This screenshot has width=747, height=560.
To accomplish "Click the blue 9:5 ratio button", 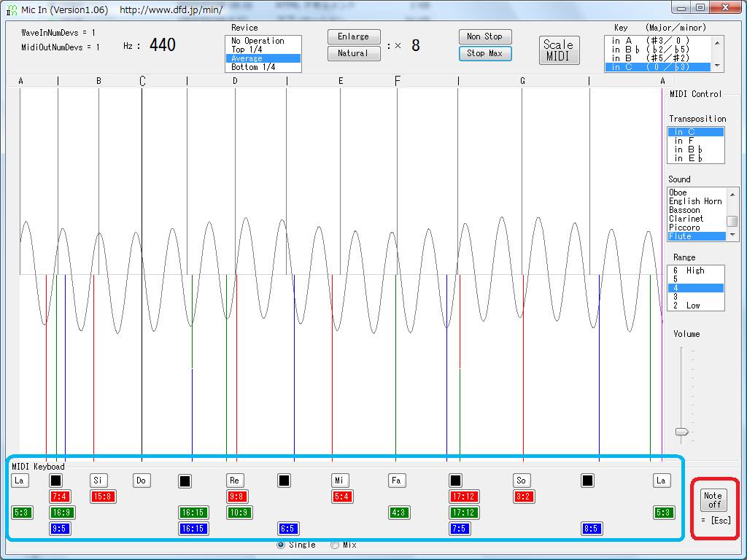I will (x=60, y=529).
